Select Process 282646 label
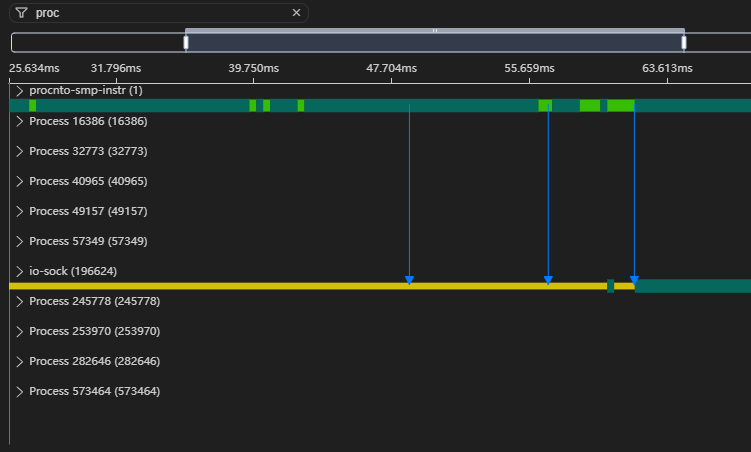Screen dimensions: 751x452 pos(94,361)
